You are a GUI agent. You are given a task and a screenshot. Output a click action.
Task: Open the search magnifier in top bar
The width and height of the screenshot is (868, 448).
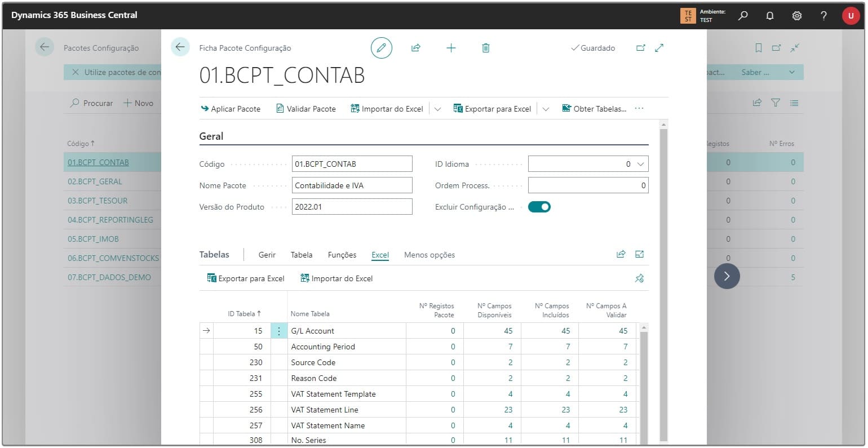[x=743, y=16]
